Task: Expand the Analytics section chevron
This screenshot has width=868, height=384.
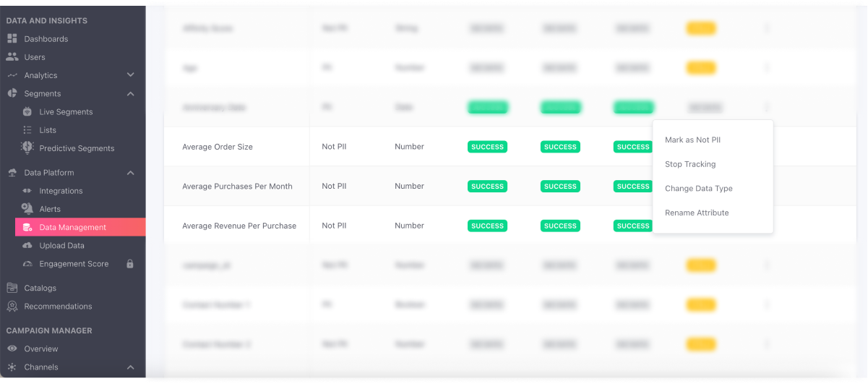Action: click(131, 75)
